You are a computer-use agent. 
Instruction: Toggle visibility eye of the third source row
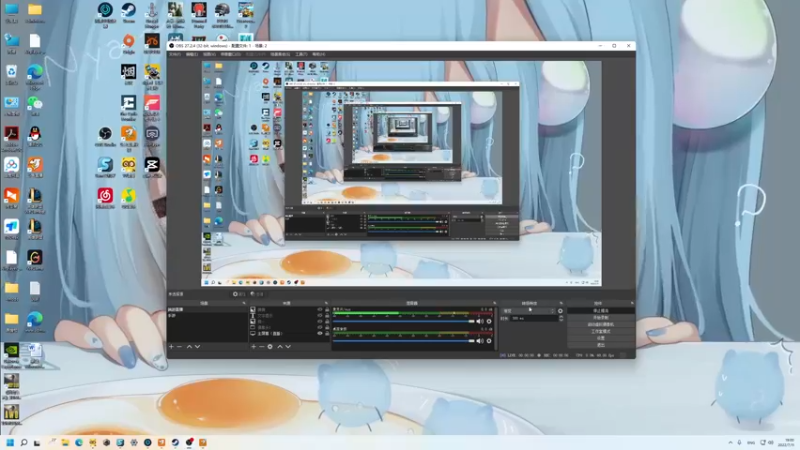tap(320, 321)
